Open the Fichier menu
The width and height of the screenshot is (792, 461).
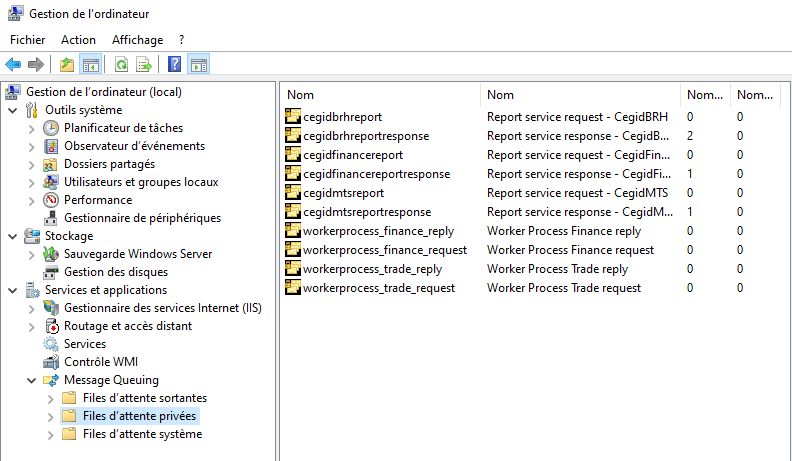pyautogui.click(x=28, y=39)
